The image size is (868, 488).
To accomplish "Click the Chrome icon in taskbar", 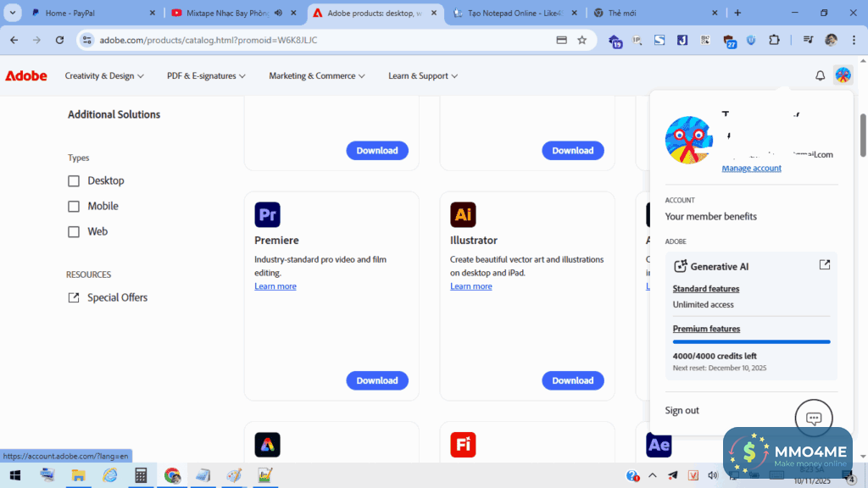I will pyautogui.click(x=172, y=475).
